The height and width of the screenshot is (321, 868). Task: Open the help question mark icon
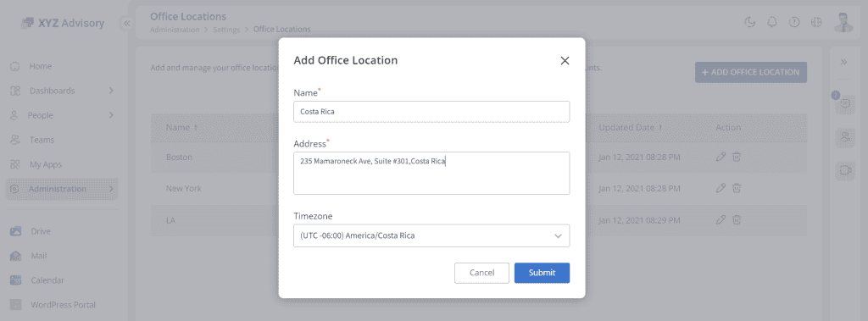coord(793,22)
